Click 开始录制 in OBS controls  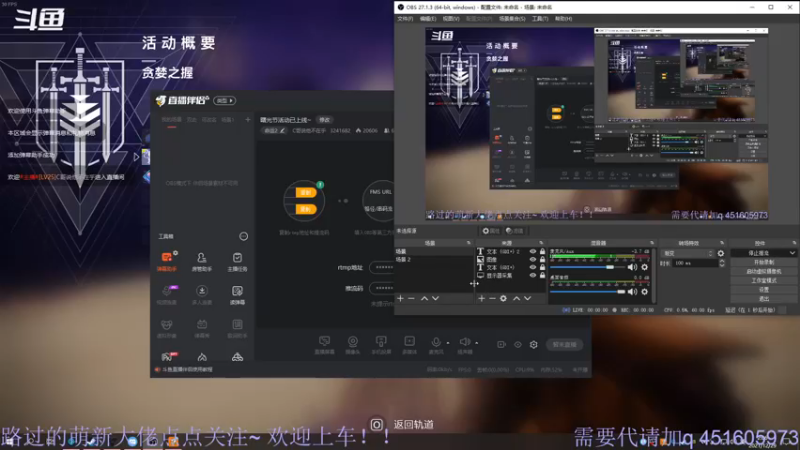[x=763, y=262]
